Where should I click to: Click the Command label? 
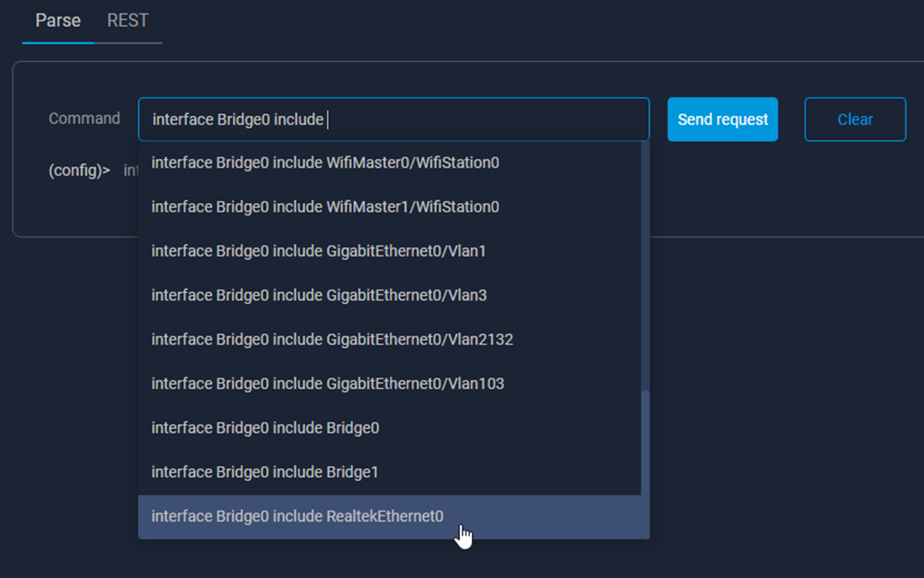click(x=84, y=119)
